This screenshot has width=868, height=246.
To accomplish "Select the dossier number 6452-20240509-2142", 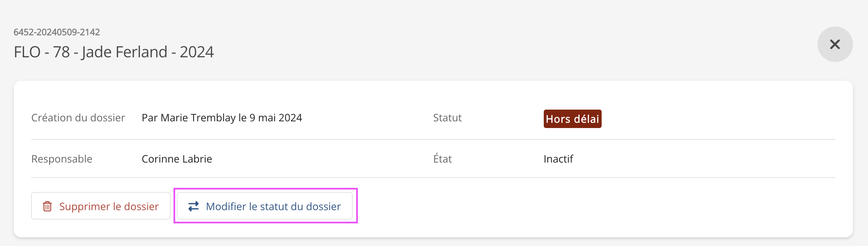I will (57, 32).
